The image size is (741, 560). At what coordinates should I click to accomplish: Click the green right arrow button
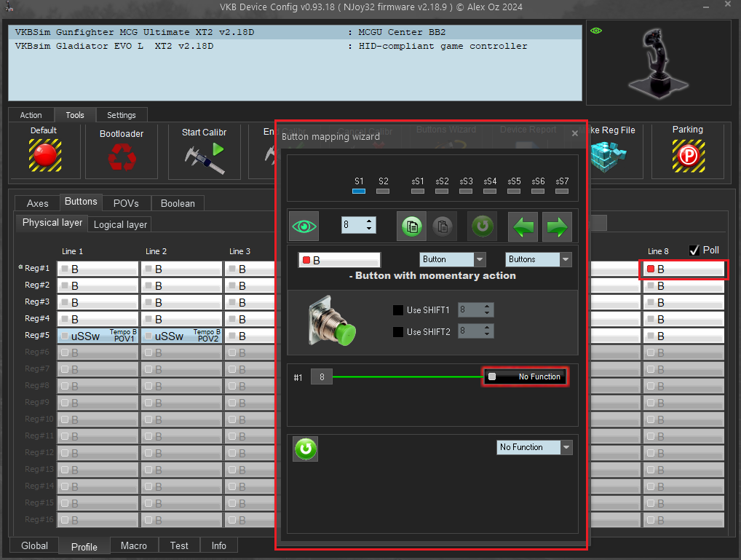[557, 226]
